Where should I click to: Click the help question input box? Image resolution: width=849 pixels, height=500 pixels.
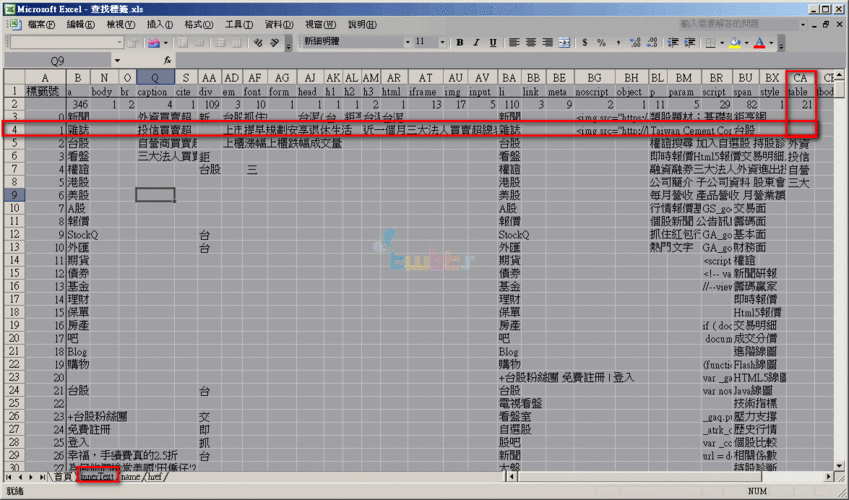(x=737, y=24)
